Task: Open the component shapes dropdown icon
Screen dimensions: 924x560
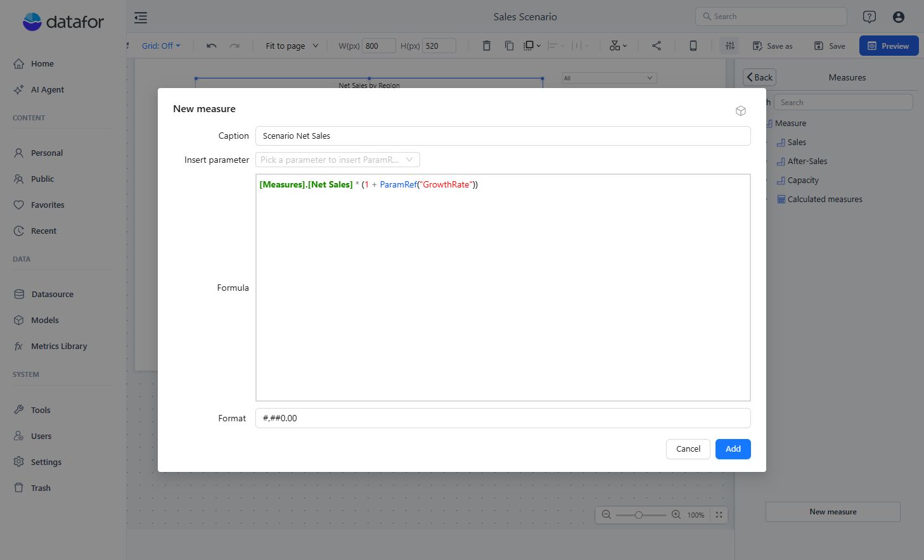Action: click(618, 46)
